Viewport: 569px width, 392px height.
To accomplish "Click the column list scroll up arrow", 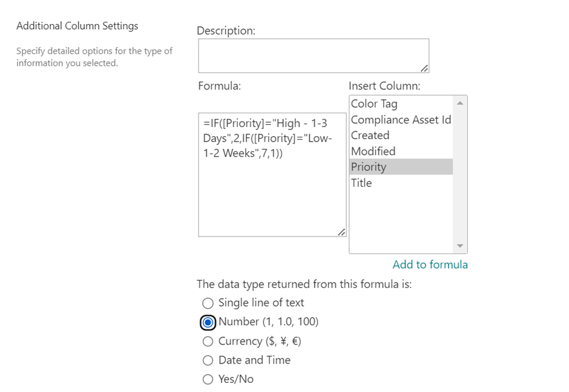I will 460,103.
